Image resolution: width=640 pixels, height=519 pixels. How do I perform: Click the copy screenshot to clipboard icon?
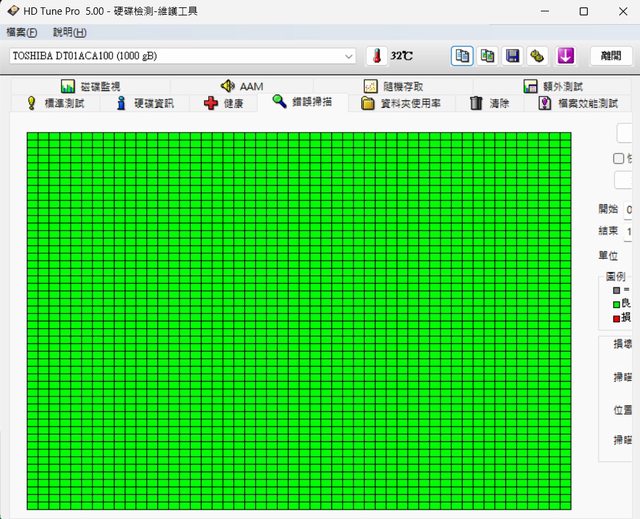(x=487, y=56)
